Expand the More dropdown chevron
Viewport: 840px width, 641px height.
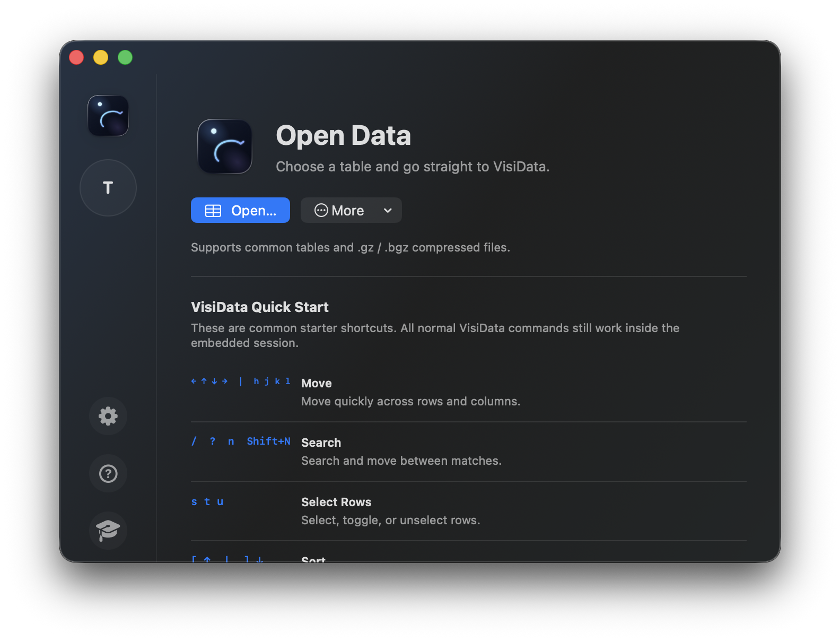(x=388, y=211)
